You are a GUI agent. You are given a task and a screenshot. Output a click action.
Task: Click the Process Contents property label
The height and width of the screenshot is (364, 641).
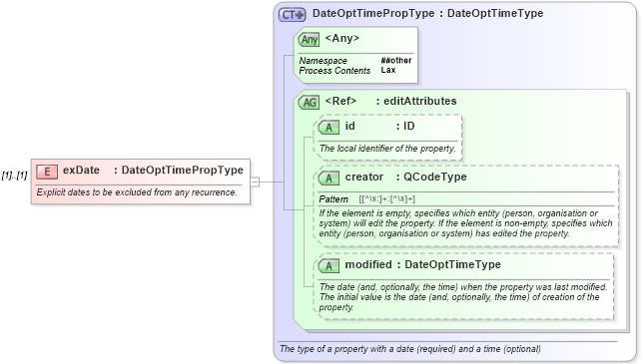pos(334,71)
